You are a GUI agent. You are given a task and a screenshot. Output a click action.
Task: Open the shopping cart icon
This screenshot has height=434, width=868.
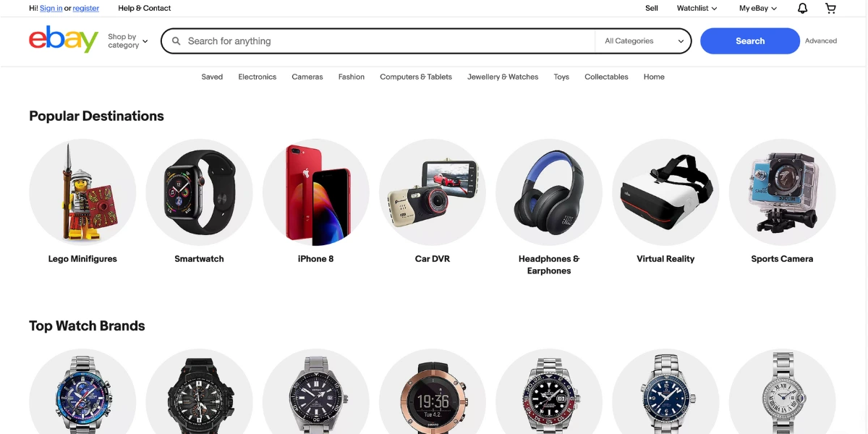[x=830, y=9]
